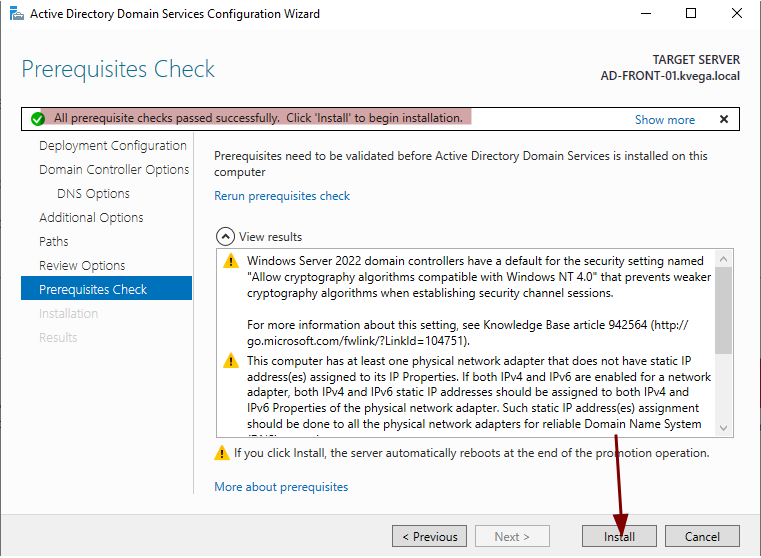Select Domain Controller Options step
Image resolution: width=761 pixels, height=558 pixels.
coord(114,170)
